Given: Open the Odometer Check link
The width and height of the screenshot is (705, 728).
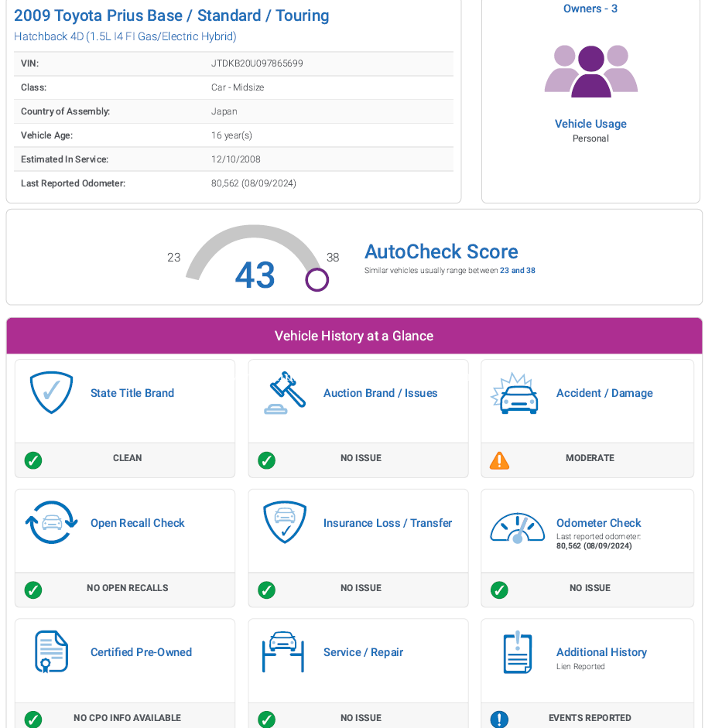Looking at the screenshot, I should 598,523.
